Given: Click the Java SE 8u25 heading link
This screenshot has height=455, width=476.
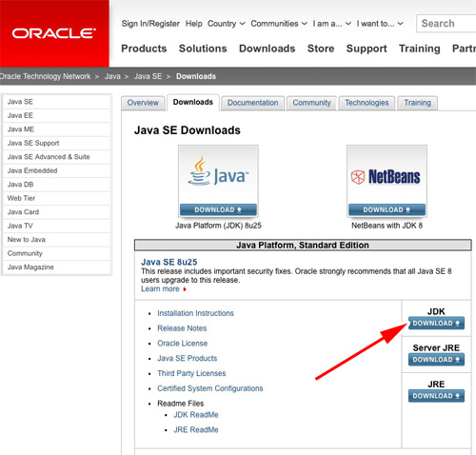Looking at the screenshot, I should coord(169,262).
